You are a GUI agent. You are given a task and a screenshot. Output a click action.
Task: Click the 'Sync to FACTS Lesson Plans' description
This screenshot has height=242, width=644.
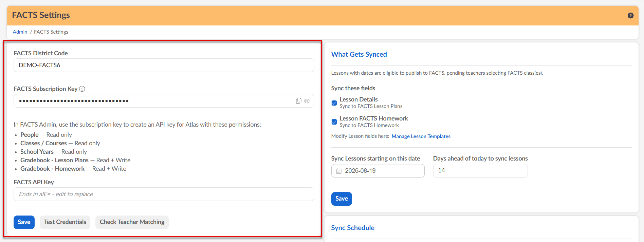371,106
